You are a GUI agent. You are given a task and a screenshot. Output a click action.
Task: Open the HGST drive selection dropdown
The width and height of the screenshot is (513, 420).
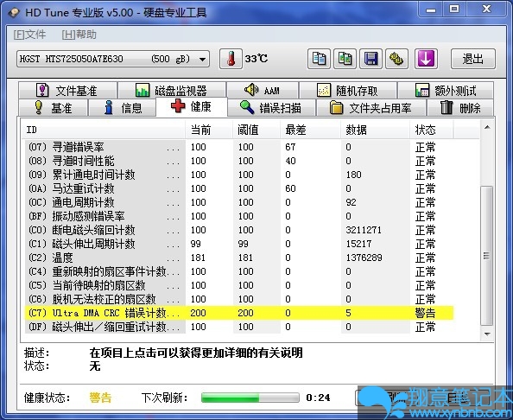coord(113,60)
